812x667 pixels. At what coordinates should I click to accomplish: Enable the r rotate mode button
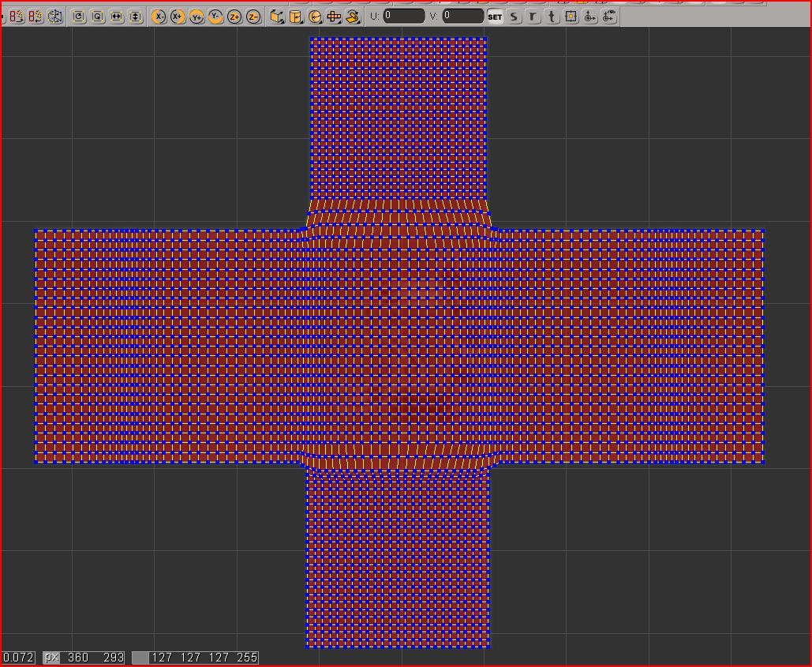tap(531, 15)
